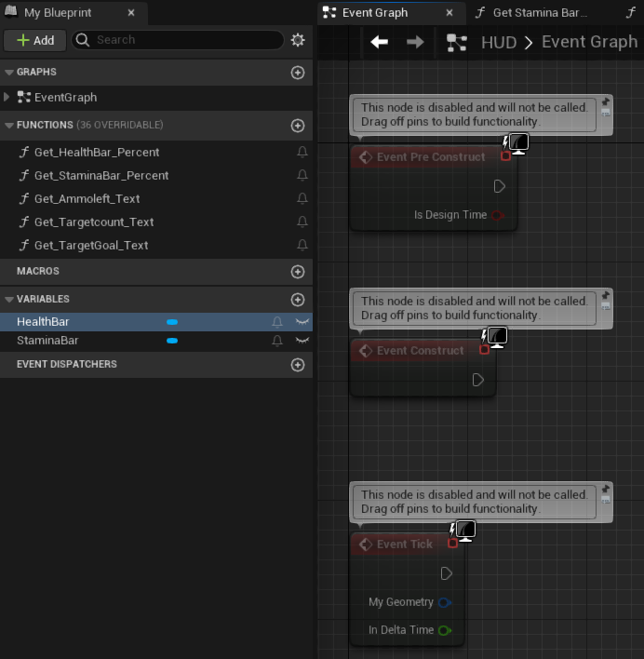
Task: Select the Get_Targetcount_Text function
Action: coord(94,222)
